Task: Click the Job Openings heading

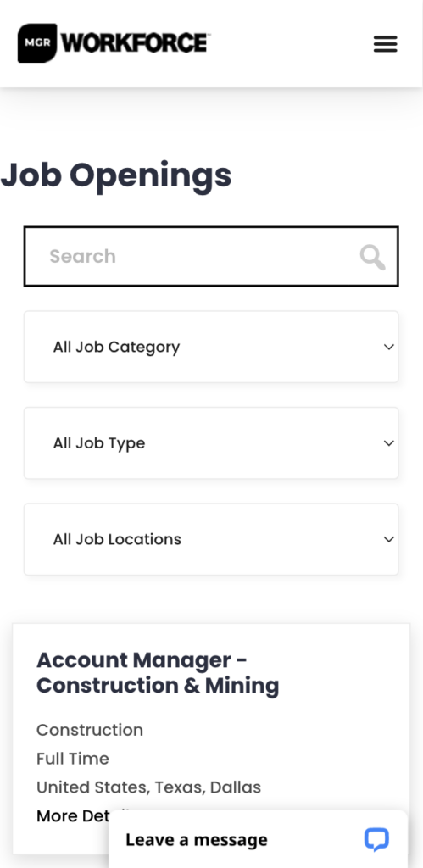Action: pyautogui.click(x=116, y=176)
